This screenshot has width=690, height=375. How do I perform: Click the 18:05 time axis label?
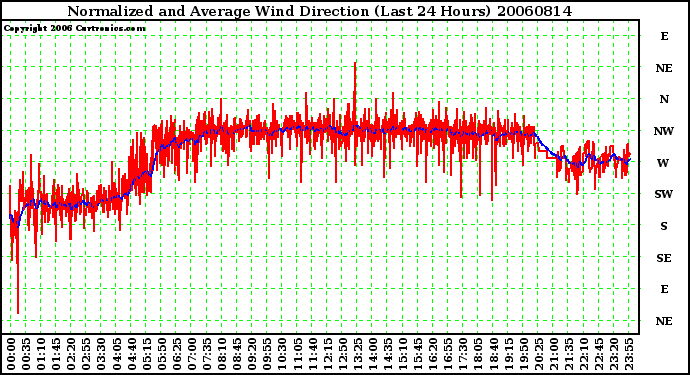coord(478,354)
